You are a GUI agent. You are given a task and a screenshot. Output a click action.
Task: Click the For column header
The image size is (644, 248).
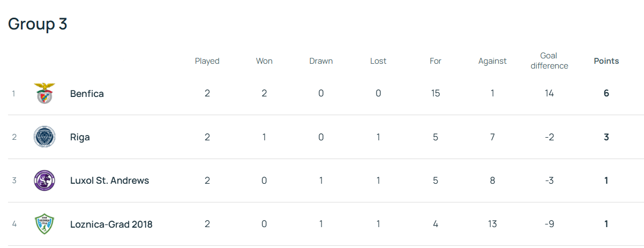(x=435, y=61)
